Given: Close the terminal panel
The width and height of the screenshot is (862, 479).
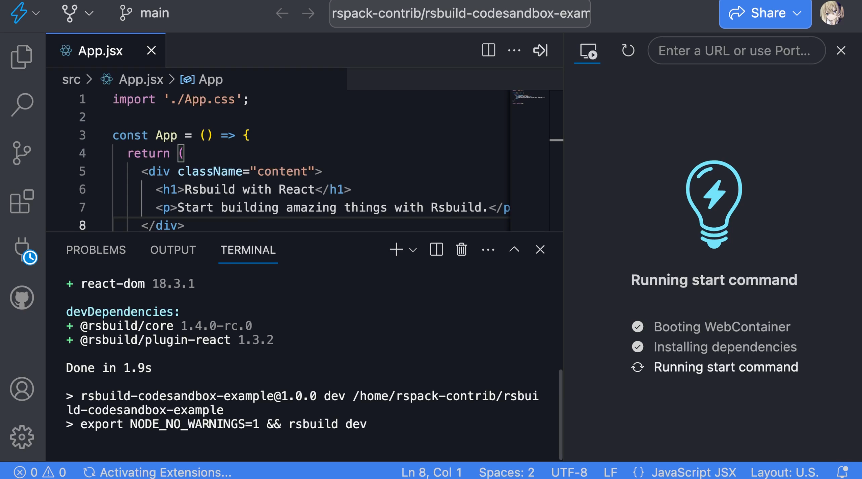Looking at the screenshot, I should click(540, 250).
